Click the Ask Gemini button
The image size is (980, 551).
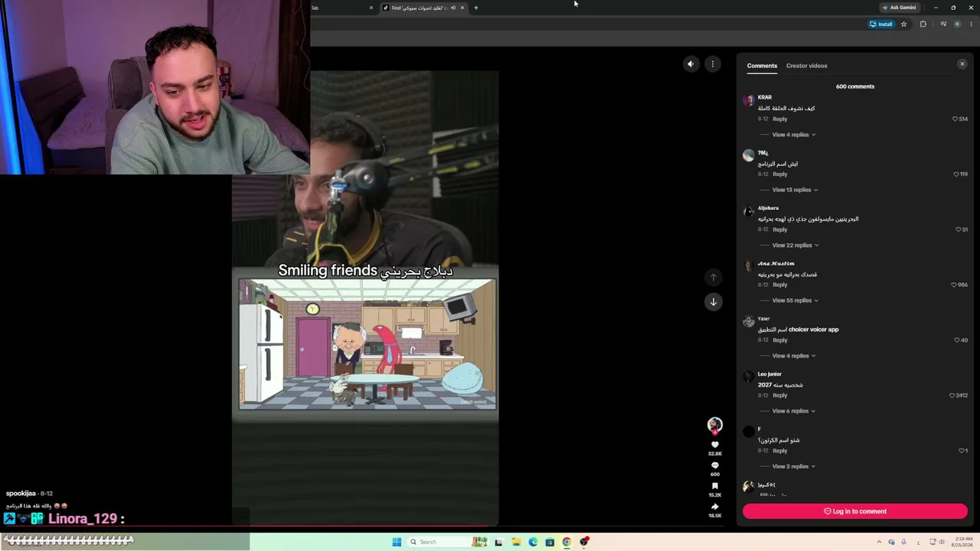point(899,8)
